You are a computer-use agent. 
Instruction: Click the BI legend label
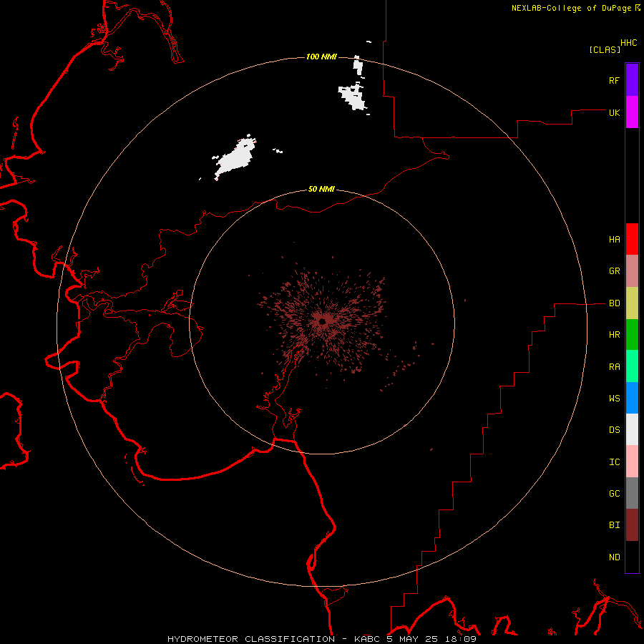pyautogui.click(x=615, y=525)
